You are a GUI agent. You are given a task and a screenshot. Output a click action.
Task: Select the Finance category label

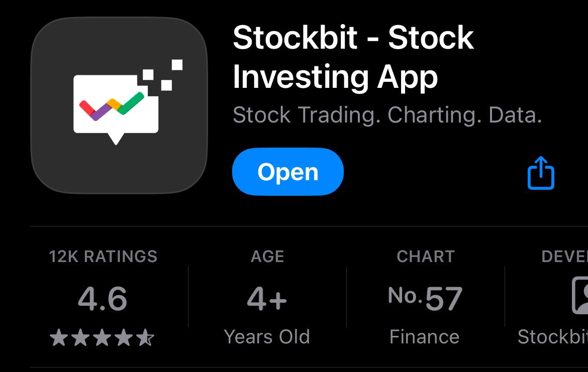click(x=425, y=337)
